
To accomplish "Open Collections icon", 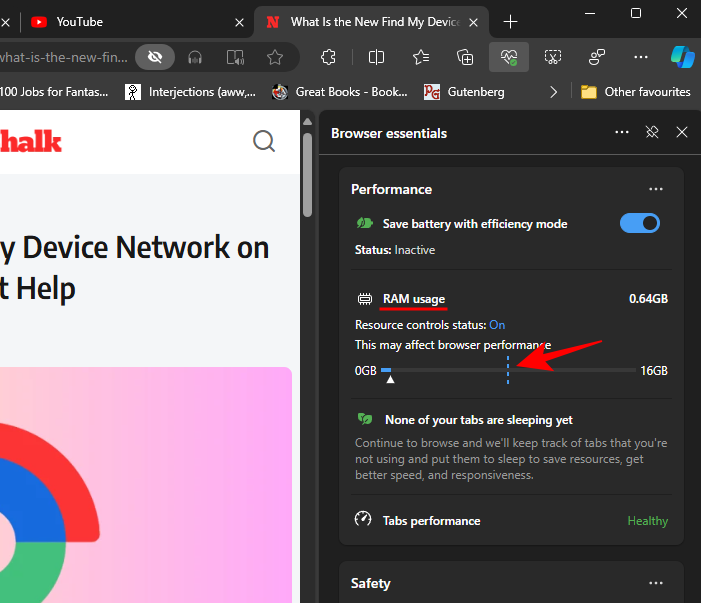I will click(x=465, y=57).
